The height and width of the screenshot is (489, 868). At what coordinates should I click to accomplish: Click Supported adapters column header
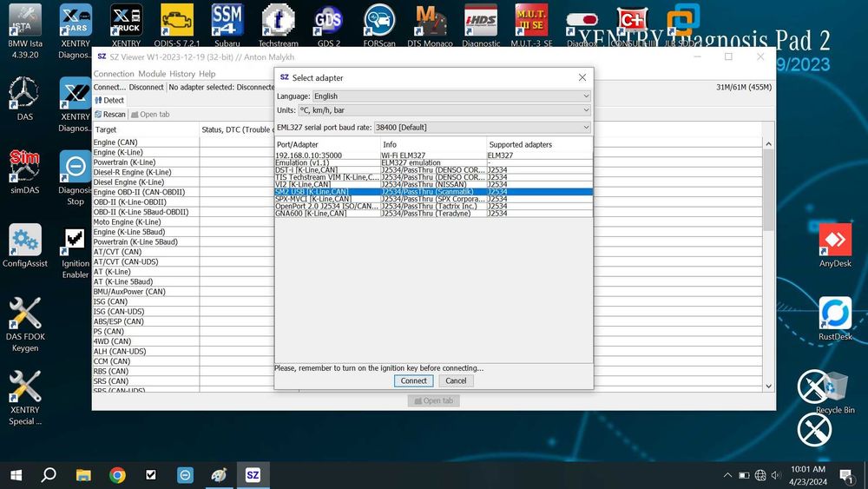539,144
